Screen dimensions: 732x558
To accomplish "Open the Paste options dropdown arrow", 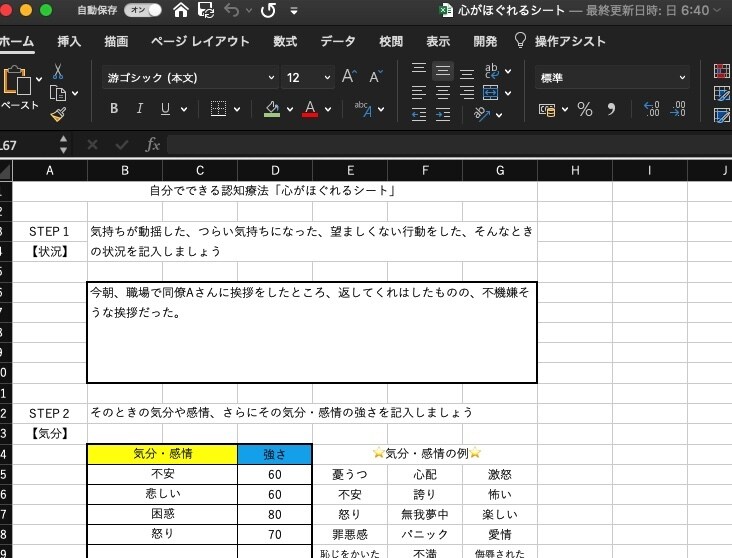I will click(39, 79).
